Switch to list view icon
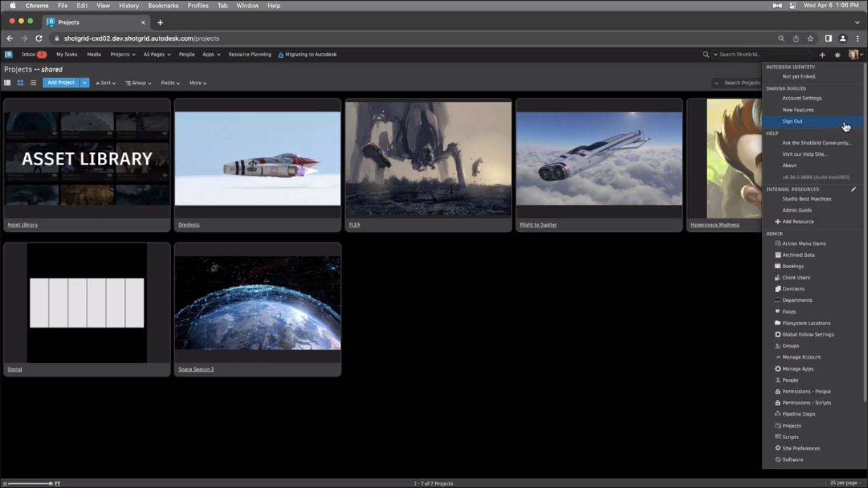Viewport: 868px width, 488px height. click(33, 83)
